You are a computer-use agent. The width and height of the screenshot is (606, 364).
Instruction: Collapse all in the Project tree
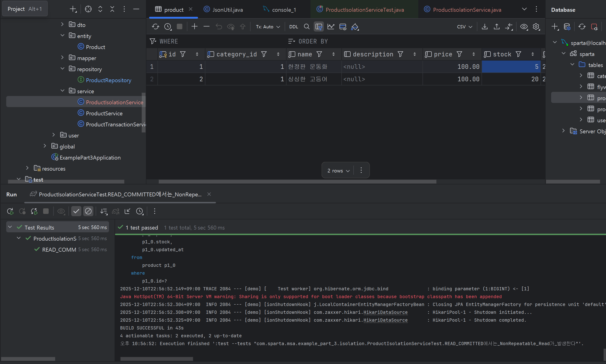click(x=112, y=9)
